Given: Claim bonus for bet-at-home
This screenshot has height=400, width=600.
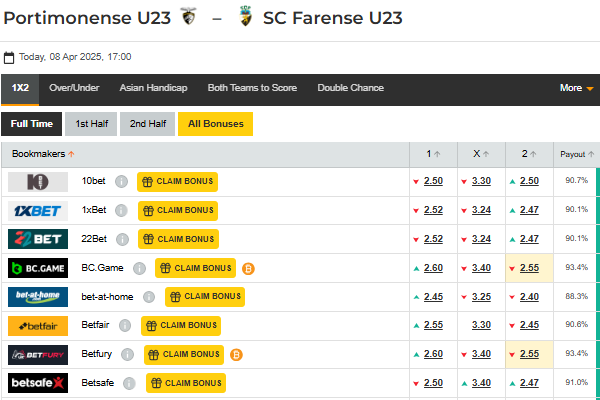Looking at the screenshot, I should coord(205,297).
